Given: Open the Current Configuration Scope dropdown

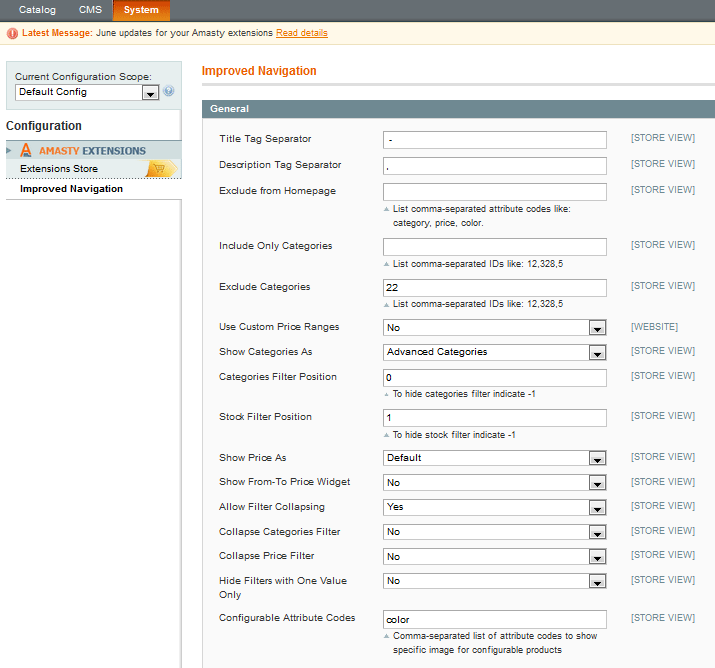Looking at the screenshot, I should [x=87, y=92].
